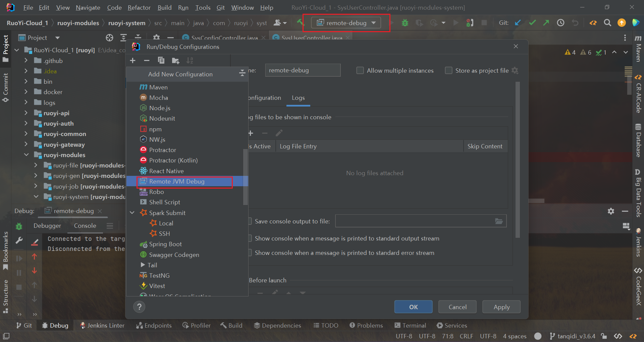The width and height of the screenshot is (644, 342).
Task: Open Git history clock icon
Action: 560,23
